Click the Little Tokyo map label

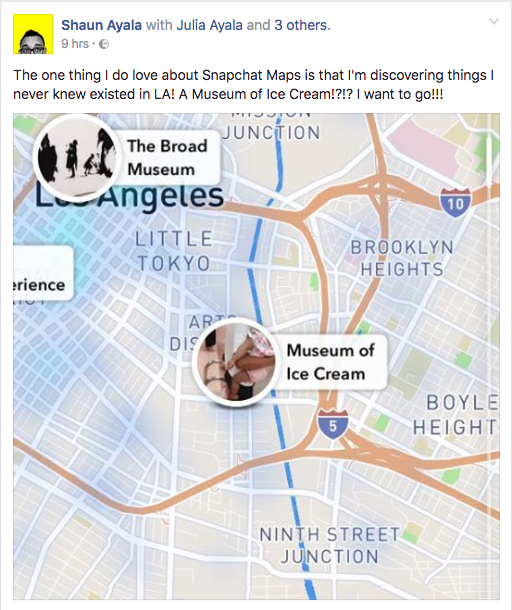tap(174, 251)
